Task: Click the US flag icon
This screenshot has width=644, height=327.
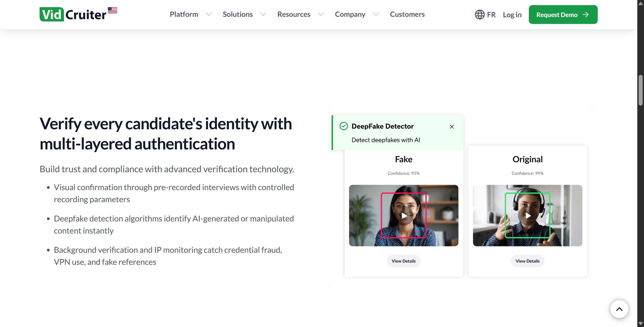Action: 112,10
